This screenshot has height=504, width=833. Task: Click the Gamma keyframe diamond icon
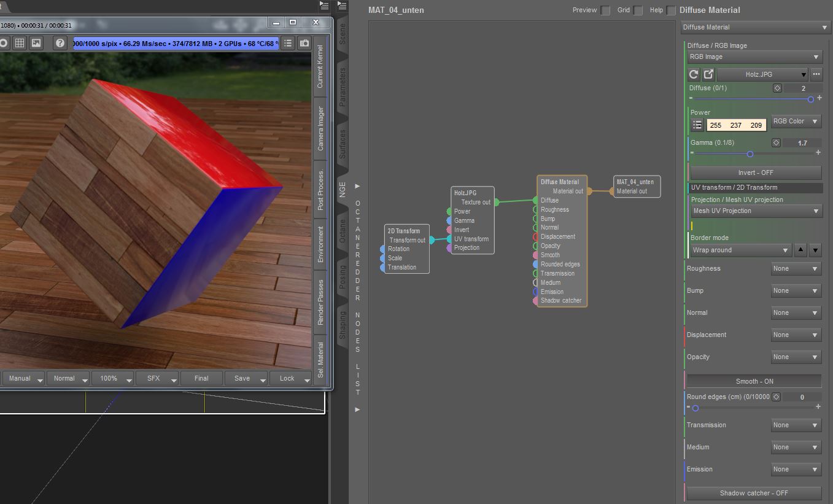[x=776, y=142]
